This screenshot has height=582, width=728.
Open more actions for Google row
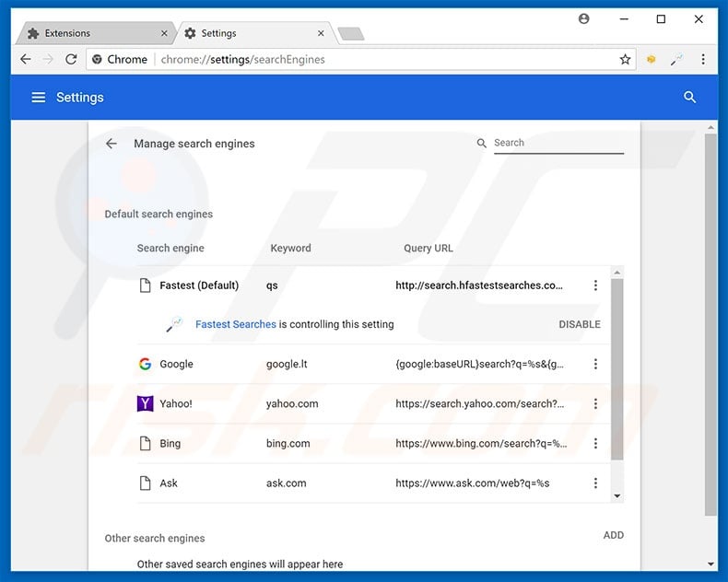point(595,365)
